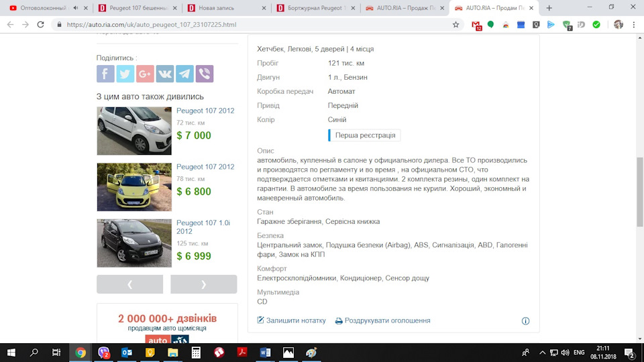This screenshot has height=362, width=644.
Task: Go back to the previous page
Action: tap(10, 25)
